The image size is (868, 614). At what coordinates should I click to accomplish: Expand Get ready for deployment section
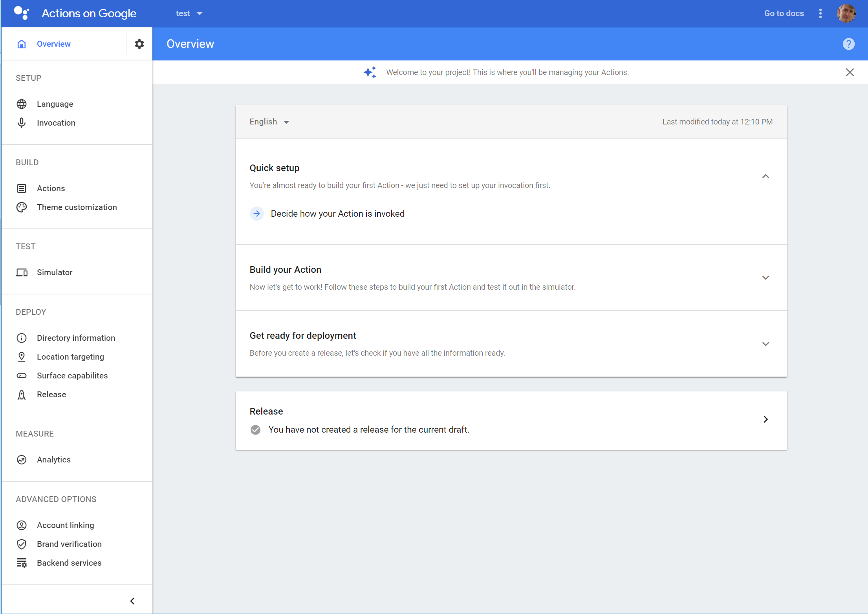[765, 344]
